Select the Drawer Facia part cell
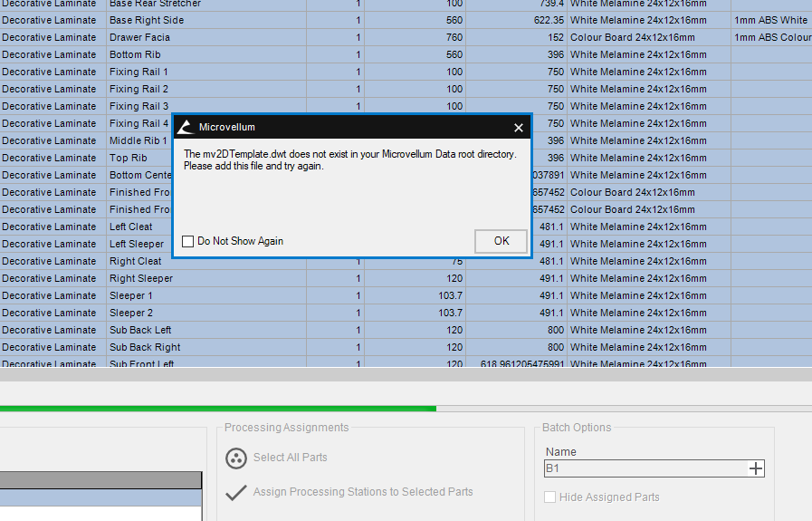 [x=206, y=37]
